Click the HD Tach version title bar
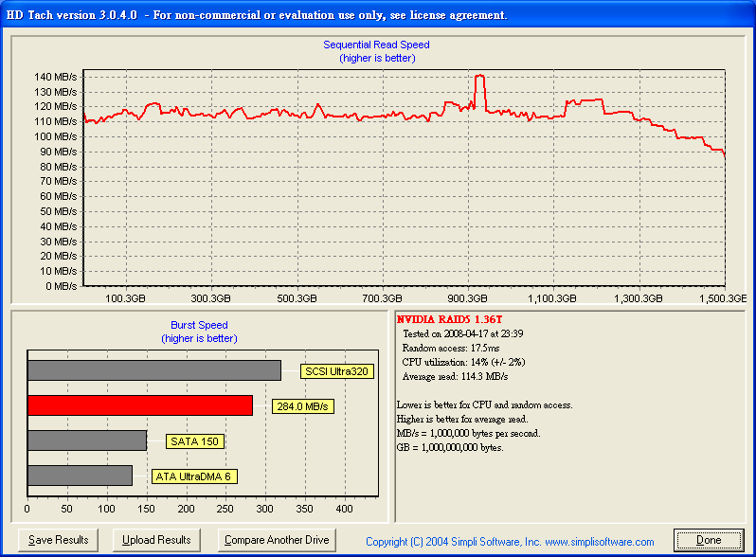The height and width of the screenshot is (557, 756). coord(258,14)
